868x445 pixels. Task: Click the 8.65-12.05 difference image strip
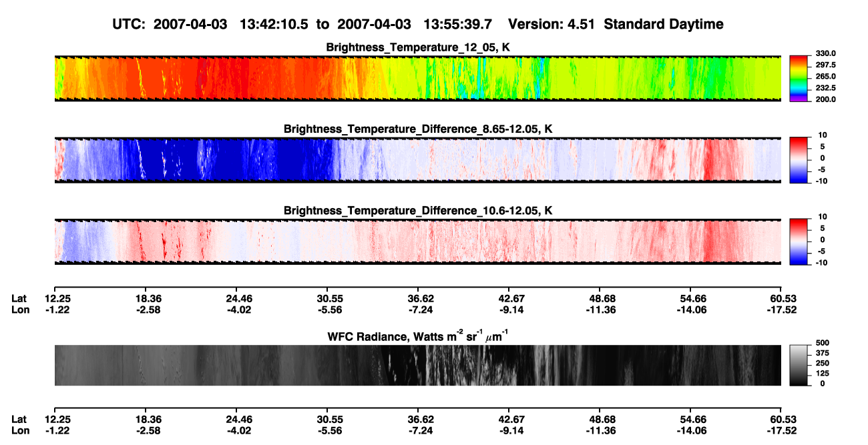417,160
